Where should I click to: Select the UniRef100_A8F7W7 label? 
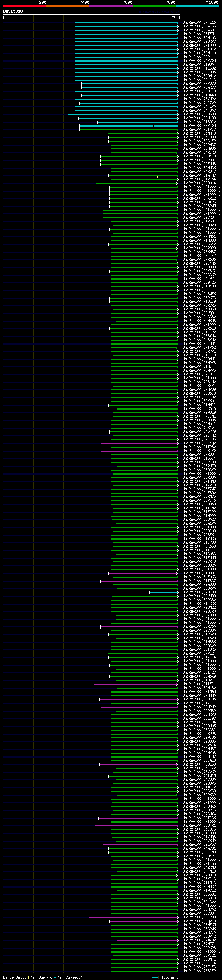click(x=199, y=489)
